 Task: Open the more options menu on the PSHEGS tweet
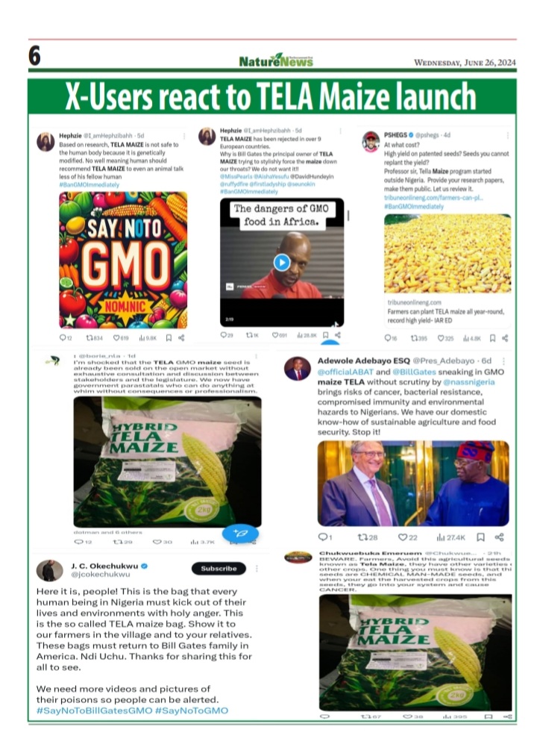pos(507,136)
